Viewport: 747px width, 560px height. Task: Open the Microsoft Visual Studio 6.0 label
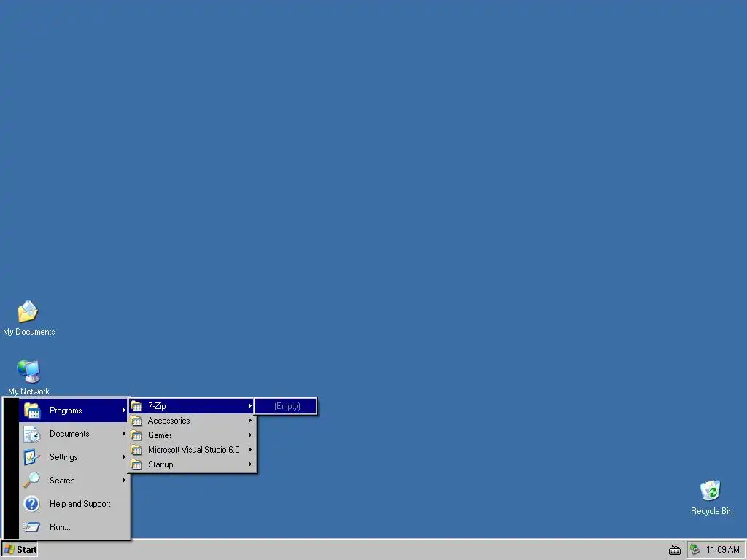point(193,450)
